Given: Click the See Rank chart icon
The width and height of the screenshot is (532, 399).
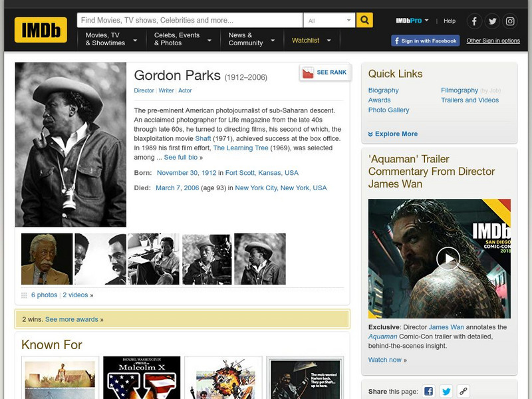Looking at the screenshot, I should click(x=308, y=72).
